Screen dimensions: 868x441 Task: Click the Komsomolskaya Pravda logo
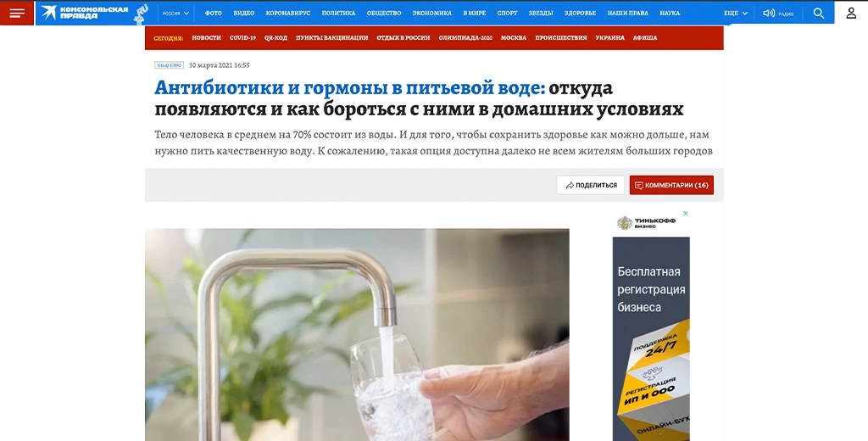(85, 13)
